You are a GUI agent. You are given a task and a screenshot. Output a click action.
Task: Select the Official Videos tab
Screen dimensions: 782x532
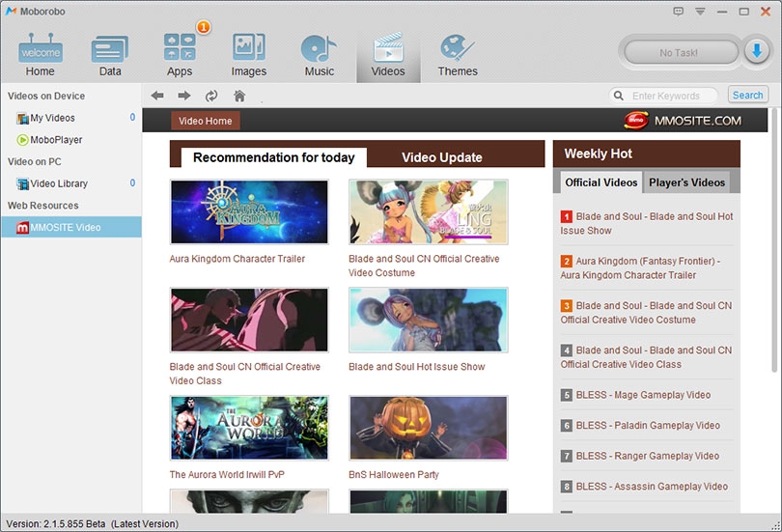pos(600,182)
